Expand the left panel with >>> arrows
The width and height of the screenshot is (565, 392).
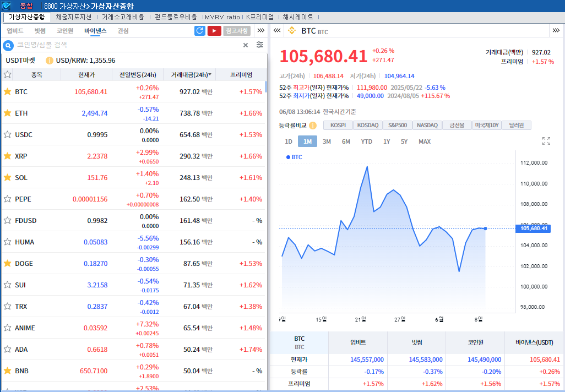click(x=260, y=30)
